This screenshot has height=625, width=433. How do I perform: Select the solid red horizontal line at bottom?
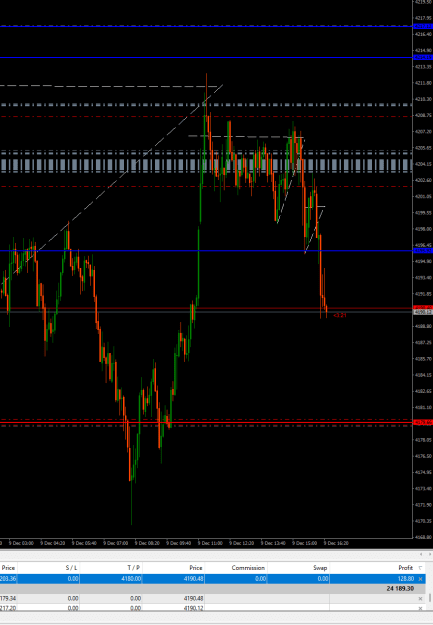[206, 423]
